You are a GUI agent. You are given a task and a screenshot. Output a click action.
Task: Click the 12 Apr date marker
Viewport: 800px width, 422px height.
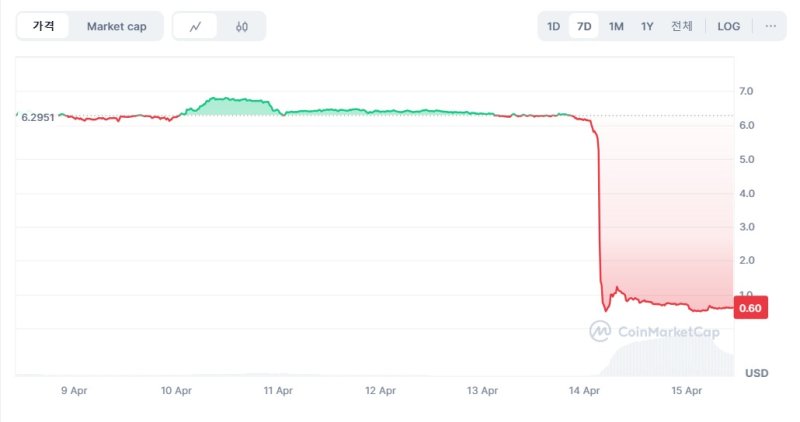click(x=380, y=390)
